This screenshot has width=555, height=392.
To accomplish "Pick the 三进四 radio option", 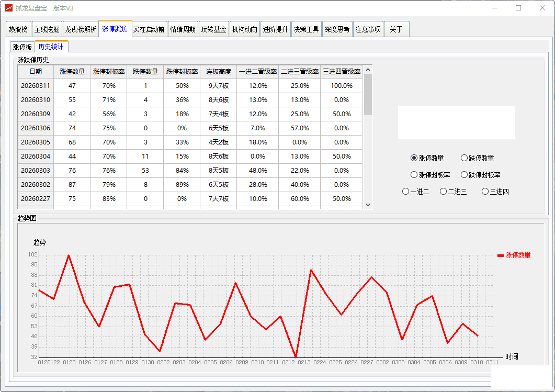I will tap(485, 192).
